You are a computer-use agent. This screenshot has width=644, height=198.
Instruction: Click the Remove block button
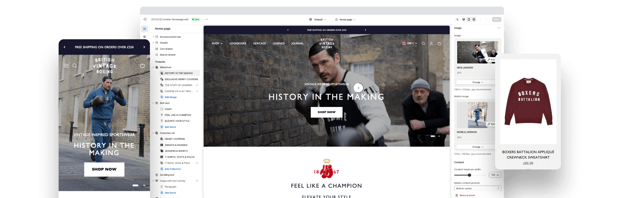click(x=465, y=195)
